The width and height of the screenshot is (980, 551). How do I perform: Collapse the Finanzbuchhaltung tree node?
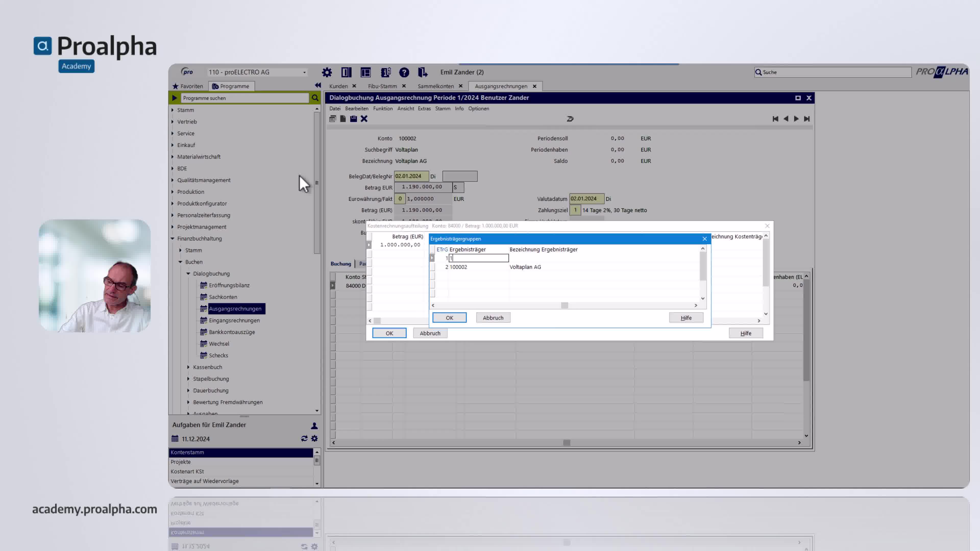172,239
